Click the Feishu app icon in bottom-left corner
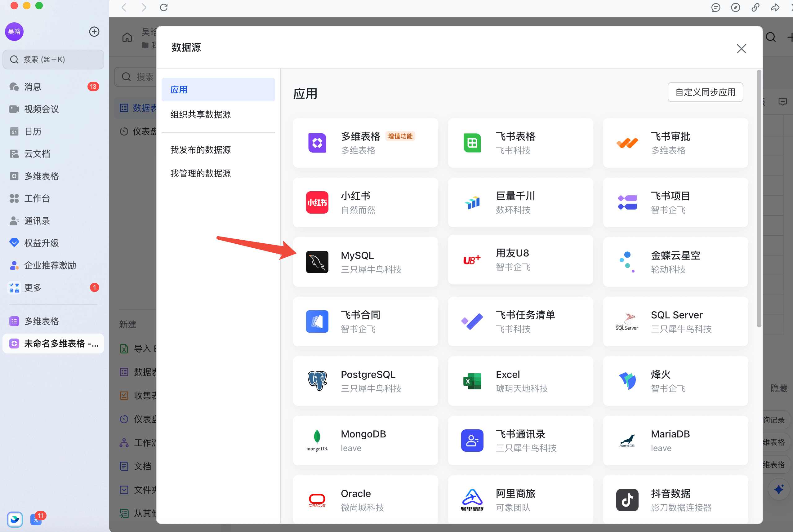793x532 pixels. [x=15, y=520]
